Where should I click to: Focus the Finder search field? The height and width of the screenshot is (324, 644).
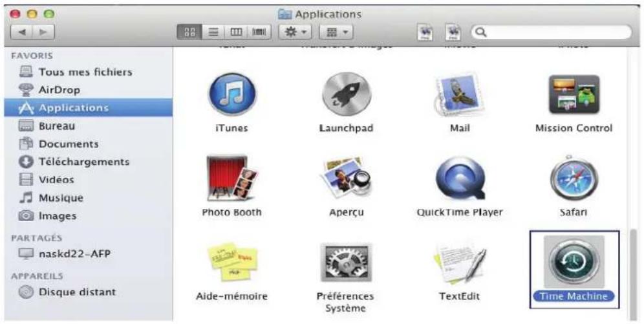coord(551,32)
